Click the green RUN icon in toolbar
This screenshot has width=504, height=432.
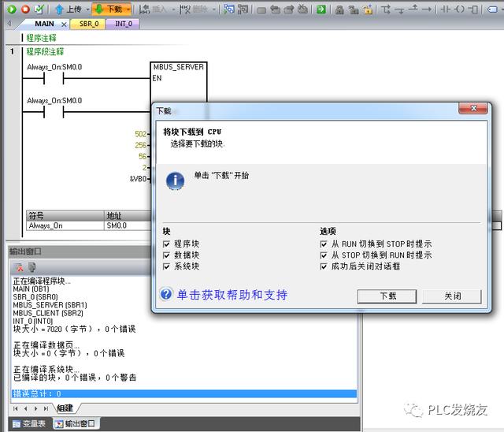coord(12,9)
